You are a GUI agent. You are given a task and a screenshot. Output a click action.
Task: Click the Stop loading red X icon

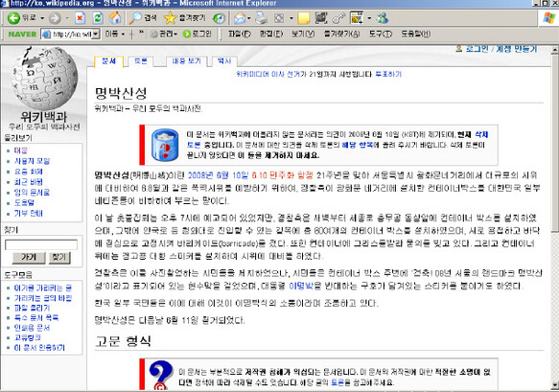coord(81,18)
